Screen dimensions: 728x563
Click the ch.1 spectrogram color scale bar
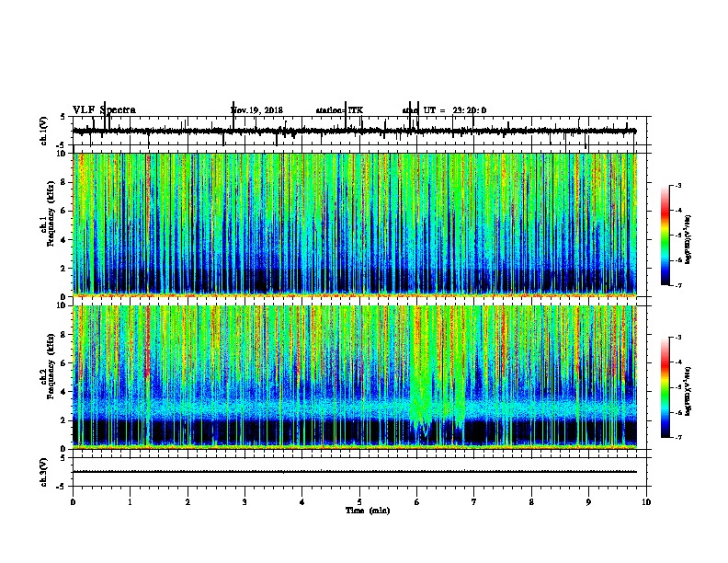click(x=665, y=236)
